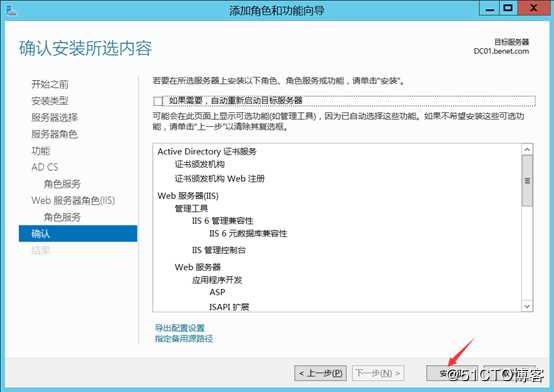Click the wizard app icon in title bar

(x=11, y=10)
